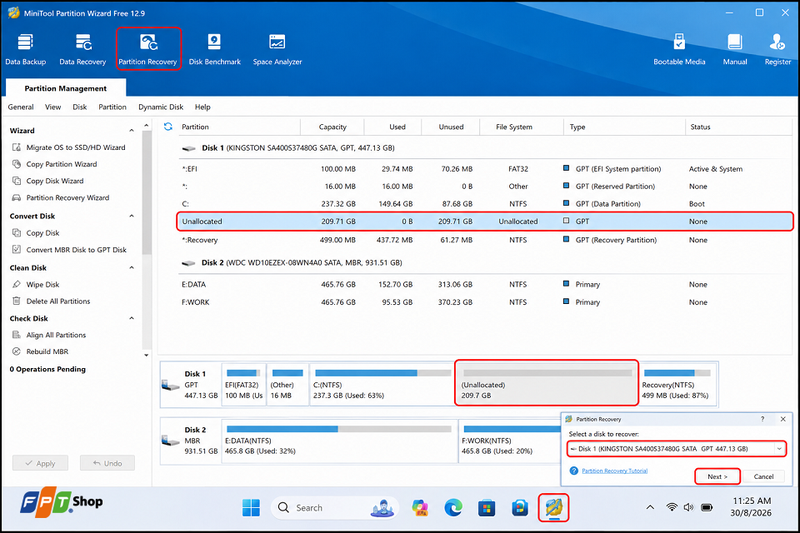The image size is (800, 533).
Task: Select Align All Partitions
Action: 49,335
